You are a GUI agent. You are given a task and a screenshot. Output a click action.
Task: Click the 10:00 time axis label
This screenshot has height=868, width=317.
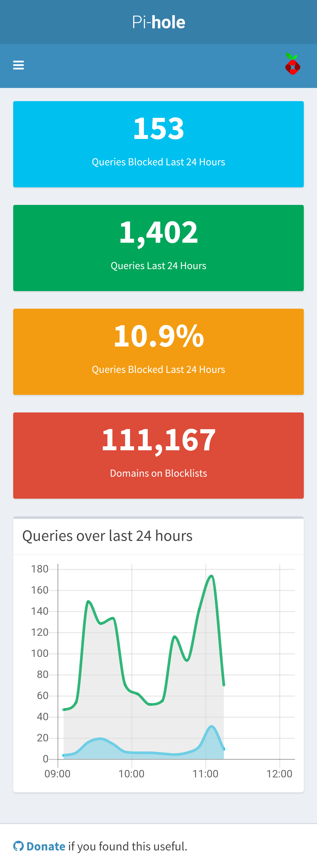pyautogui.click(x=131, y=774)
